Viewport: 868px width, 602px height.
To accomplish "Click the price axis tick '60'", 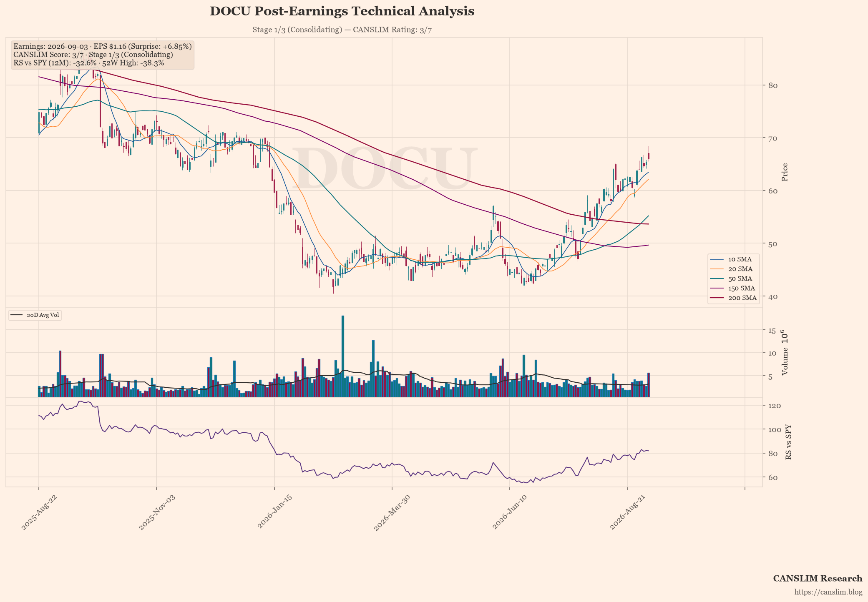I will point(772,191).
